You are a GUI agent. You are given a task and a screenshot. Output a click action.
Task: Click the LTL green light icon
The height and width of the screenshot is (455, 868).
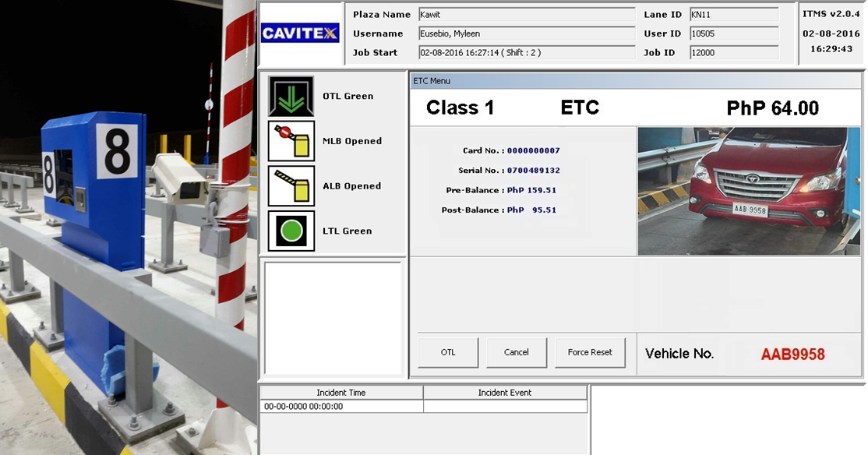(291, 231)
